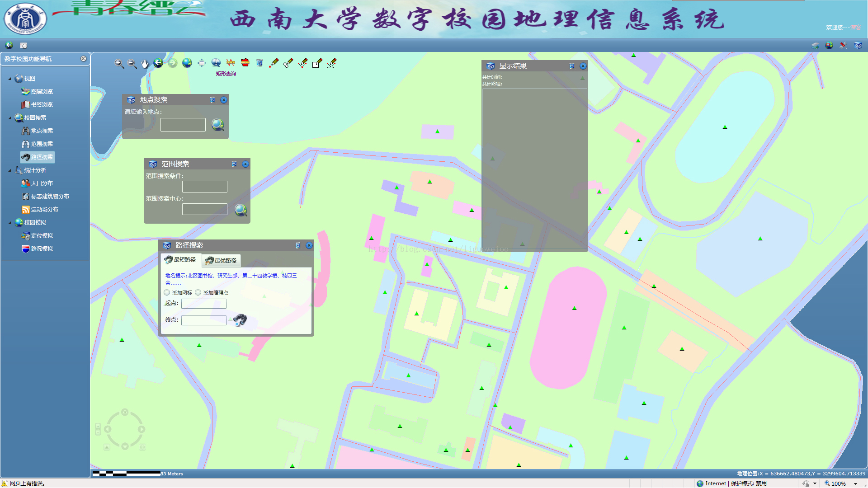Viewport: 868px width, 488px height.
Task: Open the browser zoom 100% dropdown
Action: pyautogui.click(x=856, y=483)
